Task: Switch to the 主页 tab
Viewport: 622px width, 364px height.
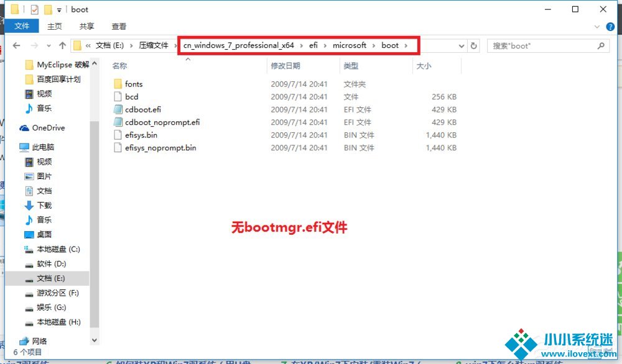Action: point(54,26)
